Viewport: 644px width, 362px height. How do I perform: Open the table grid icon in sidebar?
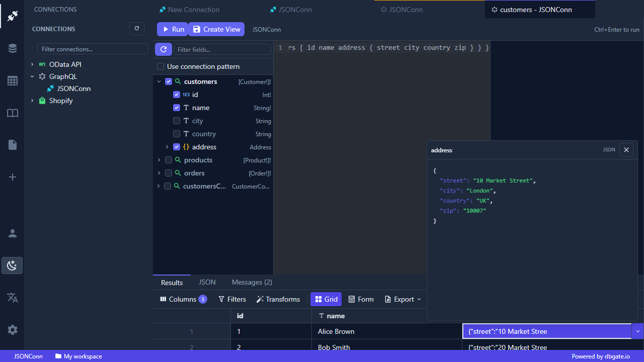tap(13, 80)
